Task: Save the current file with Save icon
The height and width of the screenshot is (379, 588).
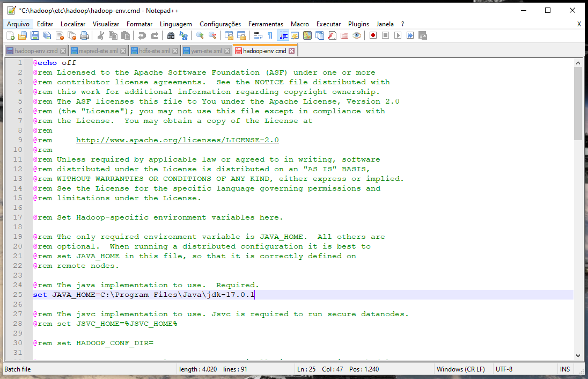Action: 35,35
